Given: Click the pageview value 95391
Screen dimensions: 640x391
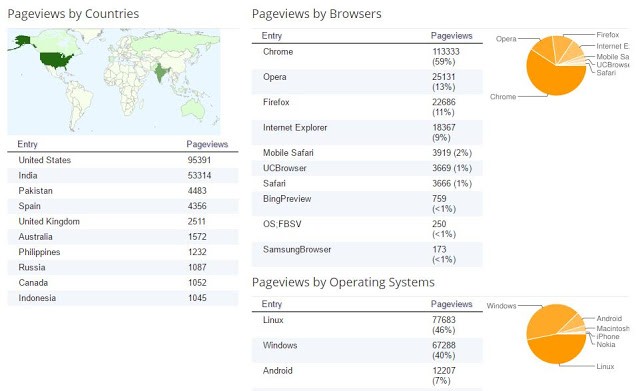Looking at the screenshot, I should tap(199, 160).
